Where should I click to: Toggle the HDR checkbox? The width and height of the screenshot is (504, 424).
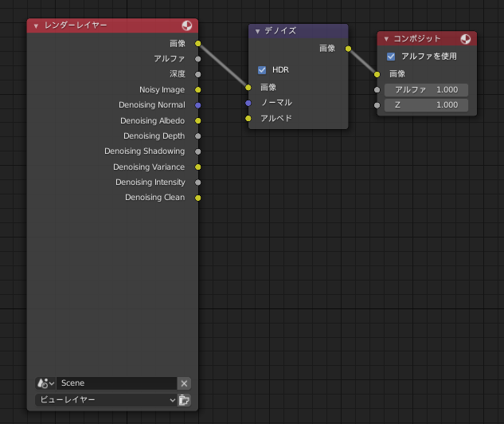tap(262, 70)
